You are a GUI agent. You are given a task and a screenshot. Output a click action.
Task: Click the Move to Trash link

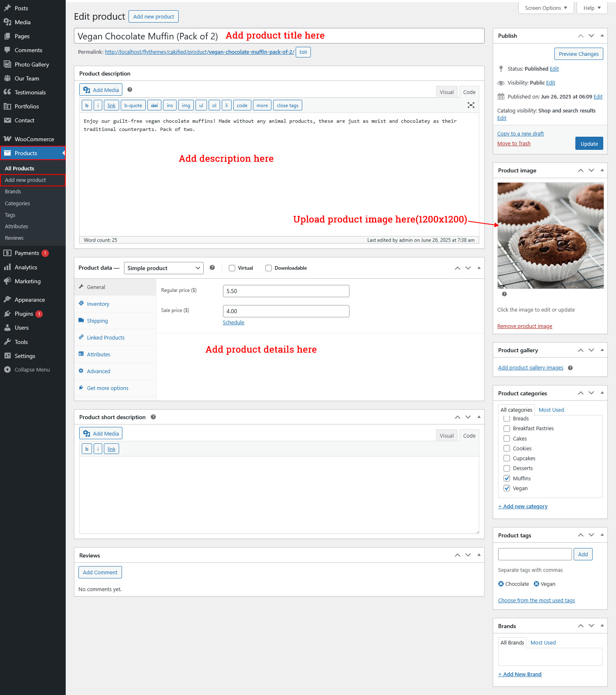[514, 143]
